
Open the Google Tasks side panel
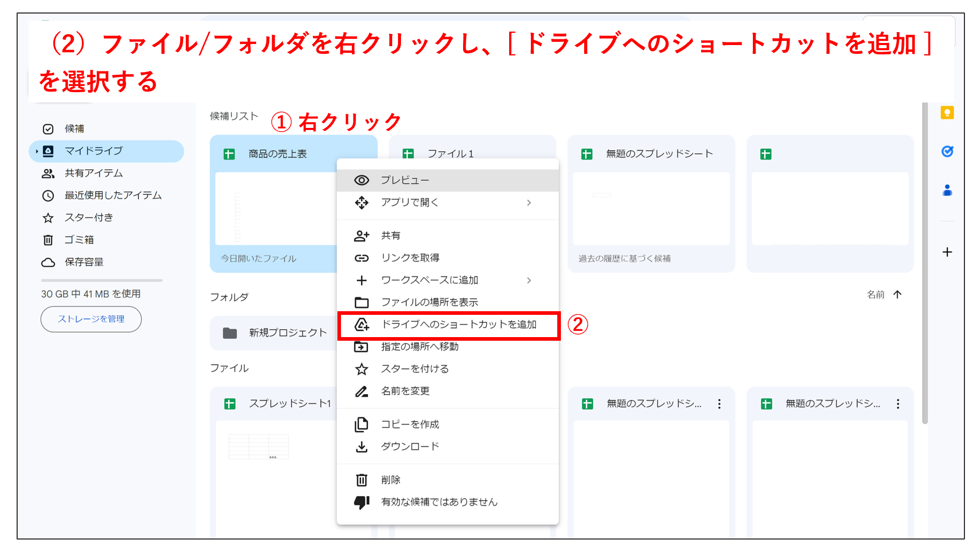click(947, 152)
